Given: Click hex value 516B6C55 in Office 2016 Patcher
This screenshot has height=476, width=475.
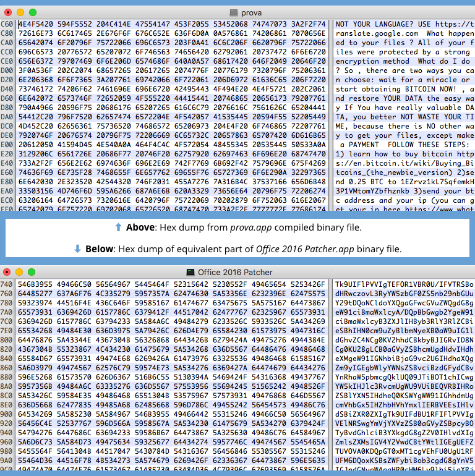Looking at the screenshot, I should [152, 377].
